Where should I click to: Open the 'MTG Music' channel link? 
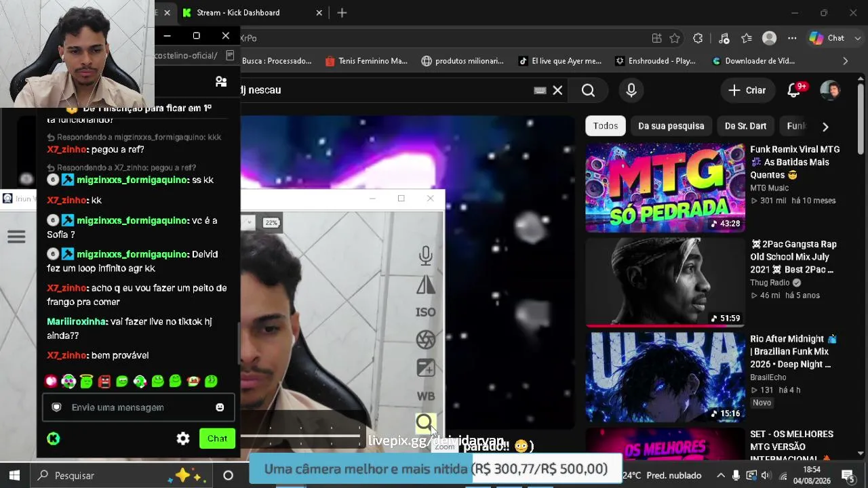[770, 188]
